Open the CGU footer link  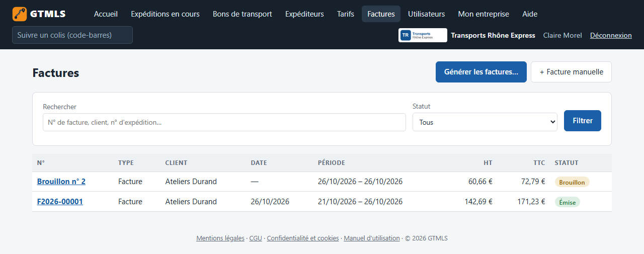256,238
